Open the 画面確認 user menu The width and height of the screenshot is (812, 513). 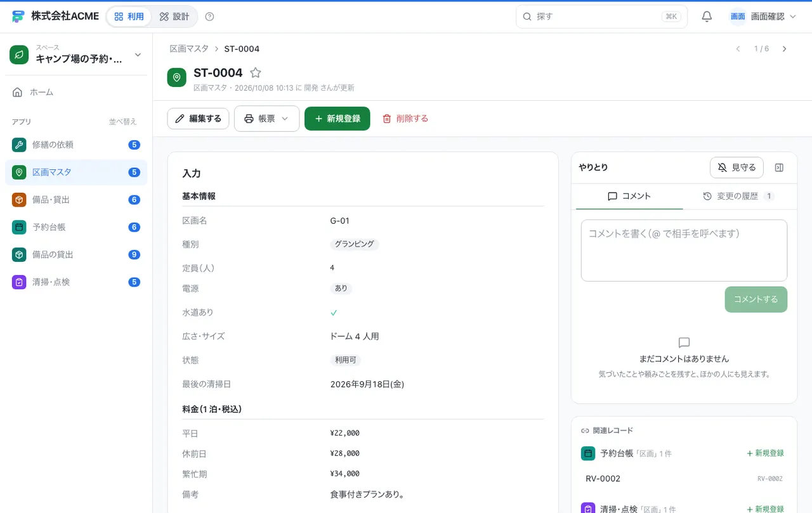tap(763, 16)
